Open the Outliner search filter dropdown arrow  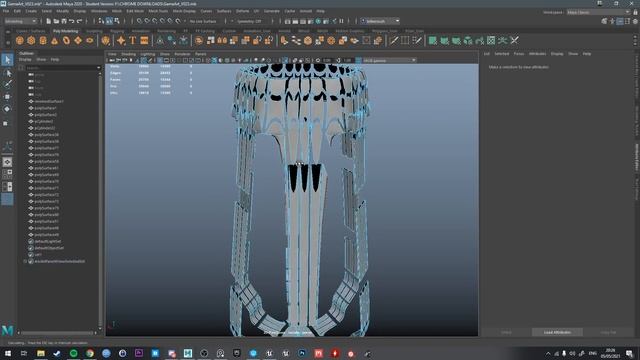(98, 68)
